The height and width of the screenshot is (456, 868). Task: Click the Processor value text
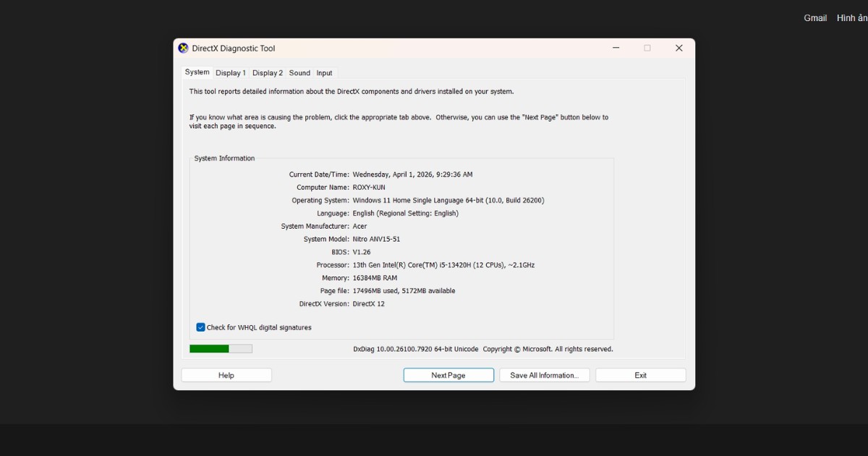pos(443,265)
